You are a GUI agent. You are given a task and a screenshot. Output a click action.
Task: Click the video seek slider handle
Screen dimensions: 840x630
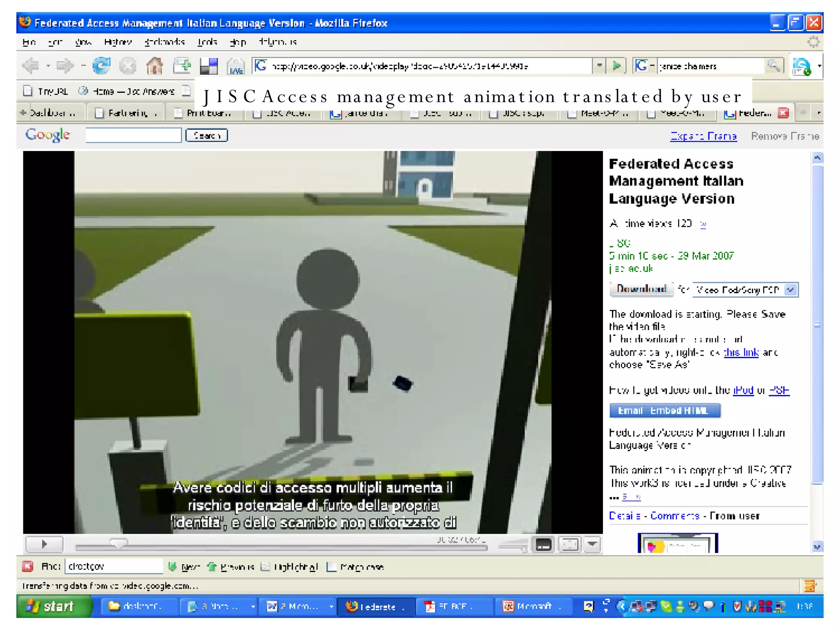tap(119, 544)
